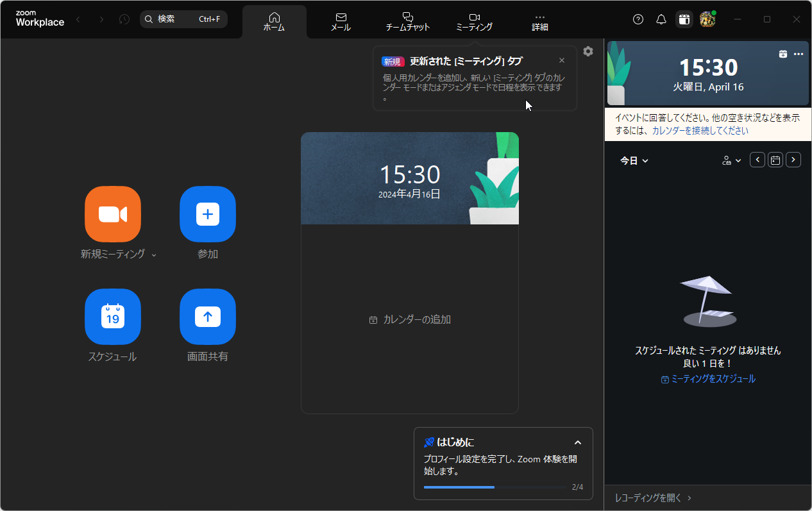Open the 今日 view dropdown

click(x=634, y=160)
